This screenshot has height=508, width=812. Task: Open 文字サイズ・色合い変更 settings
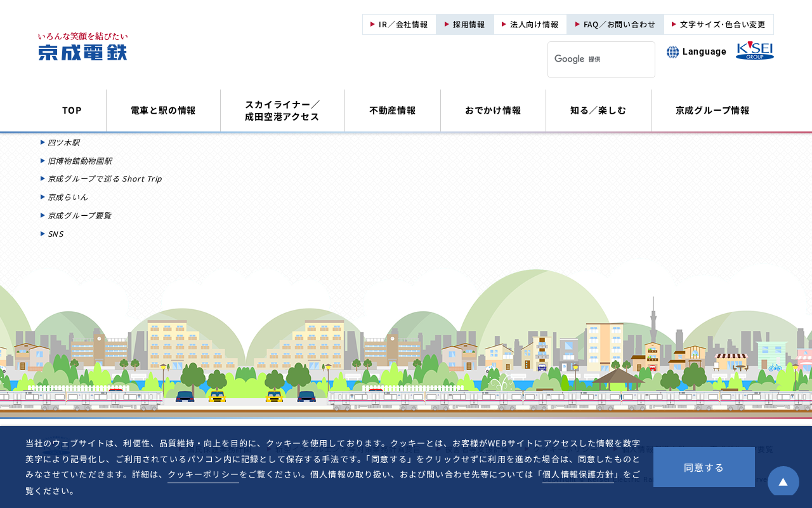719,25
